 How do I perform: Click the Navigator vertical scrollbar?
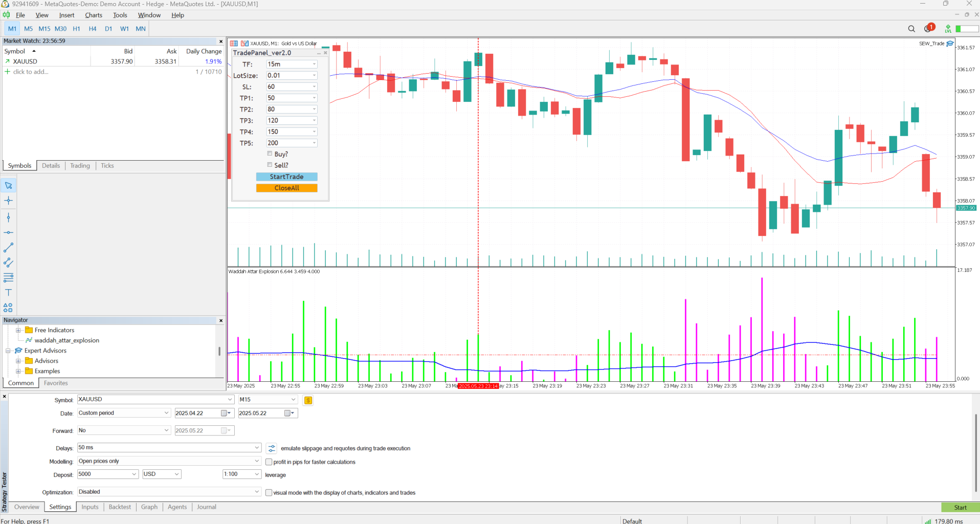coord(219,351)
